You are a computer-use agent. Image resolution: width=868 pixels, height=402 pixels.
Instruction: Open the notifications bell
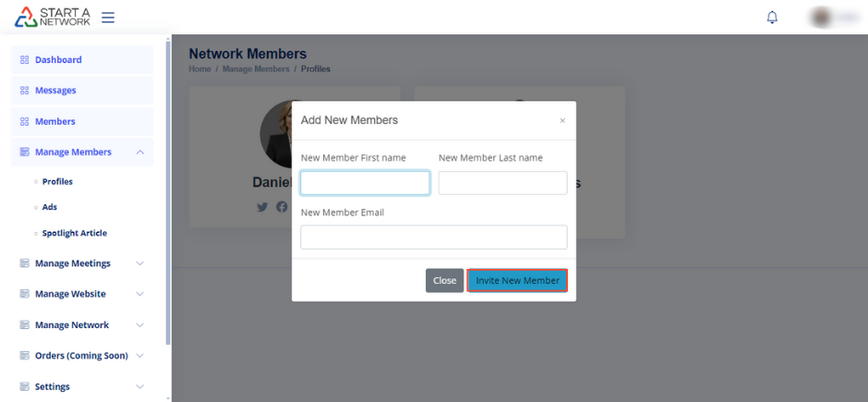coord(772,18)
